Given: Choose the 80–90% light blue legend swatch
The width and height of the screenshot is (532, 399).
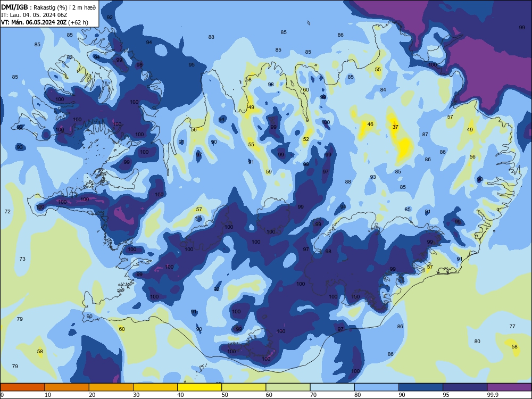Looking at the screenshot, I should 377,387.
